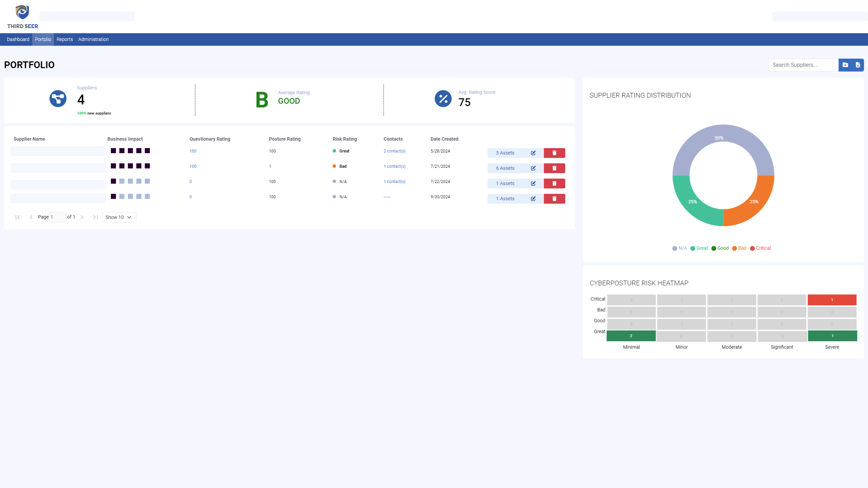The height and width of the screenshot is (488, 868).
Task: Delete the supplier created 7/22/2024
Action: coord(554,183)
